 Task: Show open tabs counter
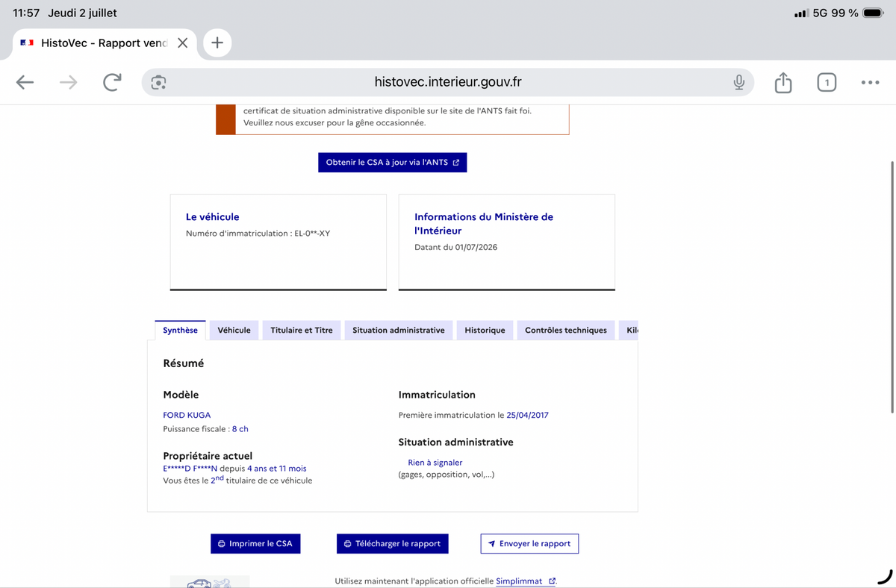[827, 82]
